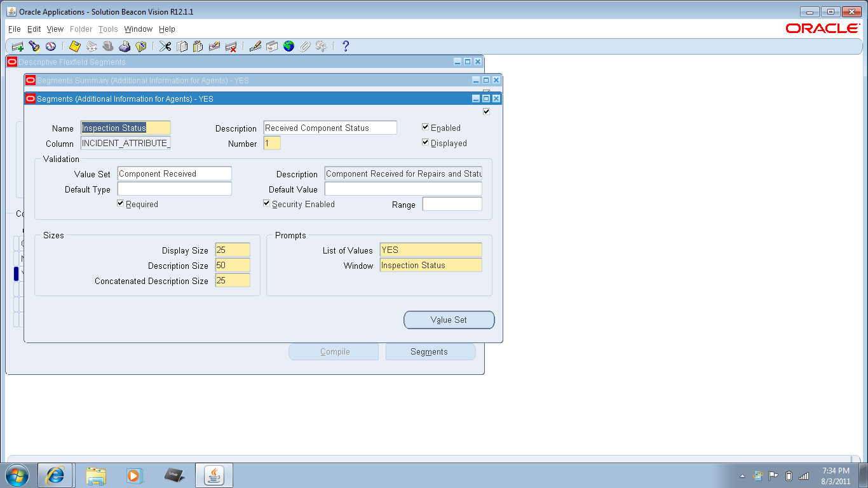Open Windows Media Player from the taskbar

pos(135,475)
